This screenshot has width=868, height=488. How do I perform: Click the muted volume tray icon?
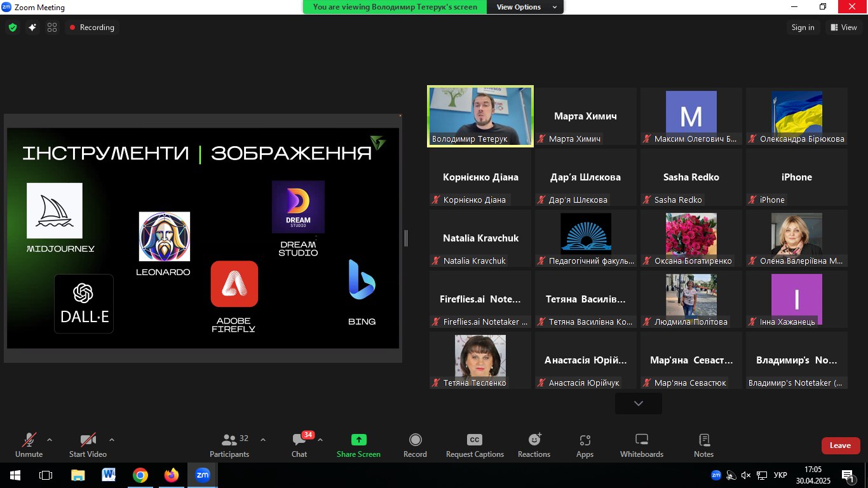(x=746, y=475)
